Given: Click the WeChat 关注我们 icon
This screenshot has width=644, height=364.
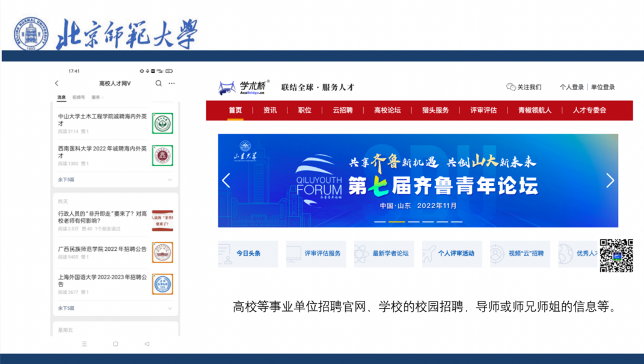Looking at the screenshot, I should click(x=511, y=87).
